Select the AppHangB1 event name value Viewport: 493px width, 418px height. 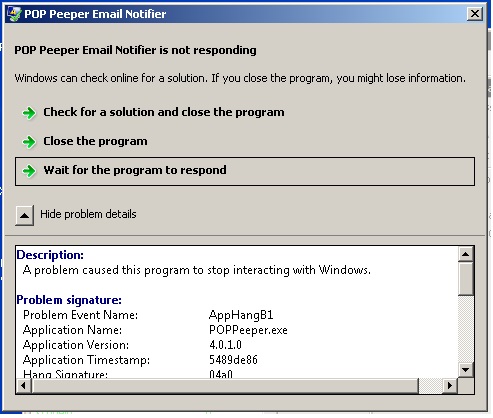pos(241,315)
